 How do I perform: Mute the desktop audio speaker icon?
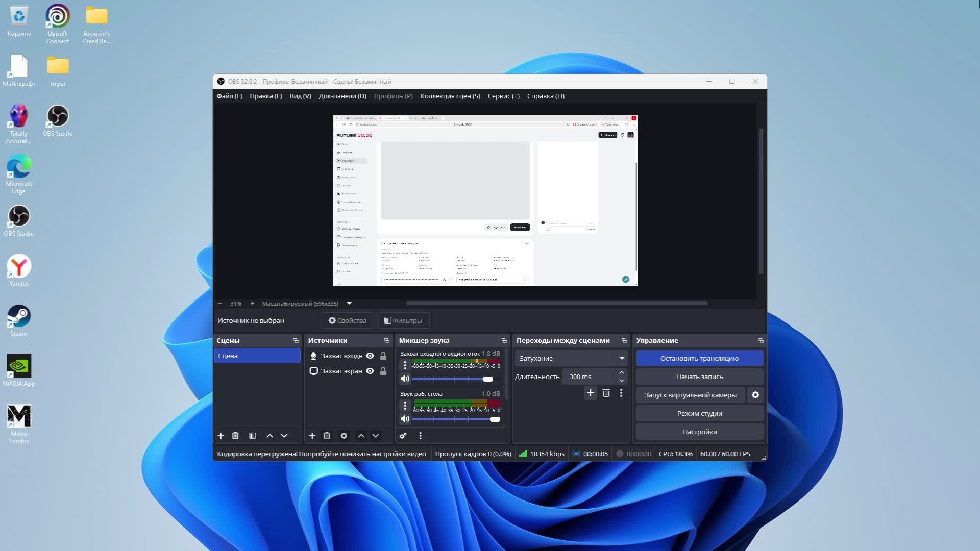(405, 419)
